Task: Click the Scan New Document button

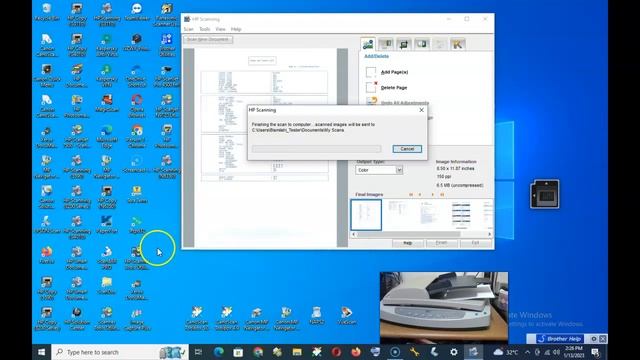Action: (x=208, y=40)
